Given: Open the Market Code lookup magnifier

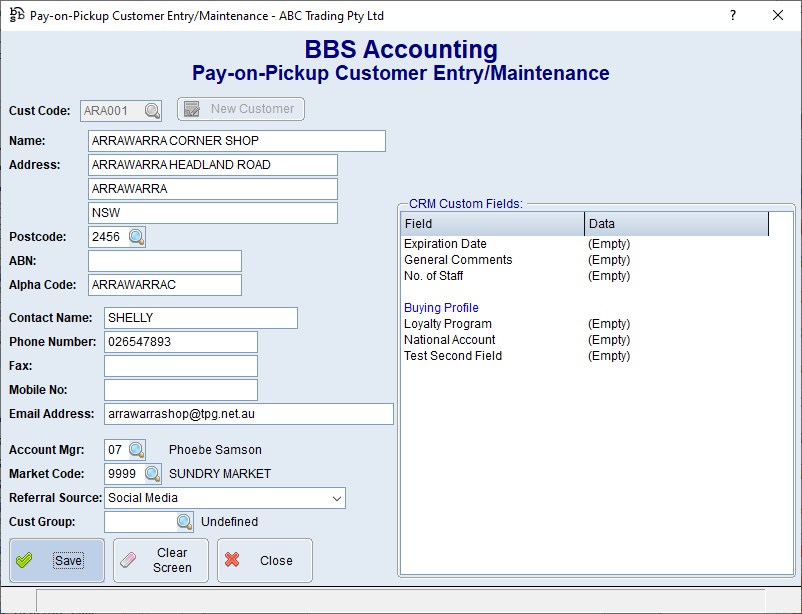Looking at the screenshot, I should click(152, 474).
